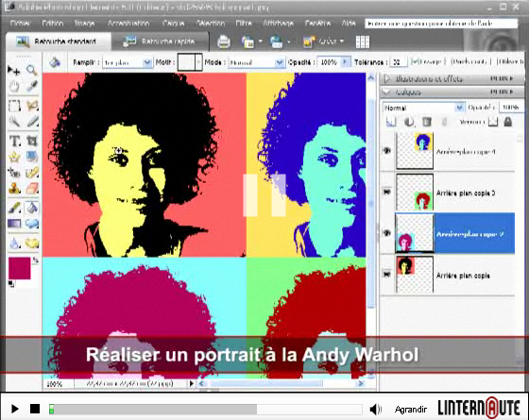Select the Crop tool

pos(32,141)
